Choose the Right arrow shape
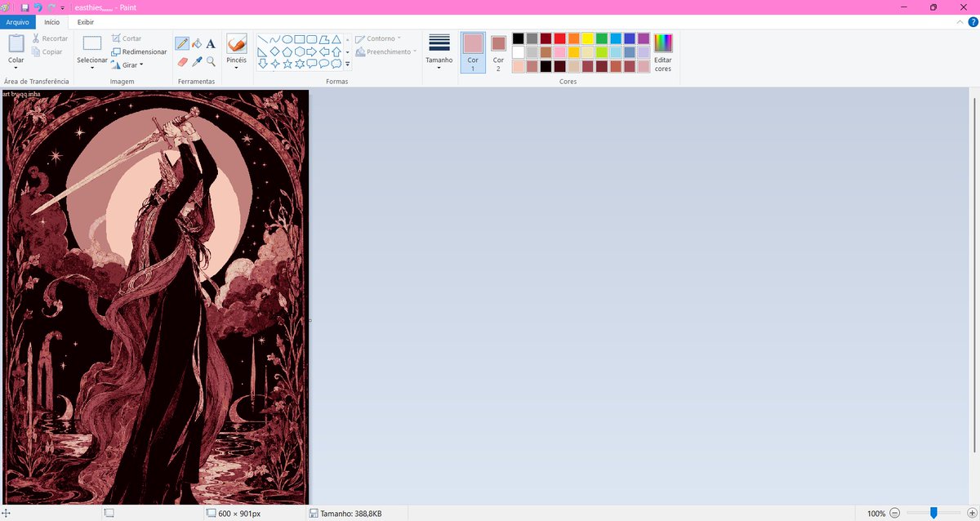The width and height of the screenshot is (980, 521). click(x=312, y=51)
